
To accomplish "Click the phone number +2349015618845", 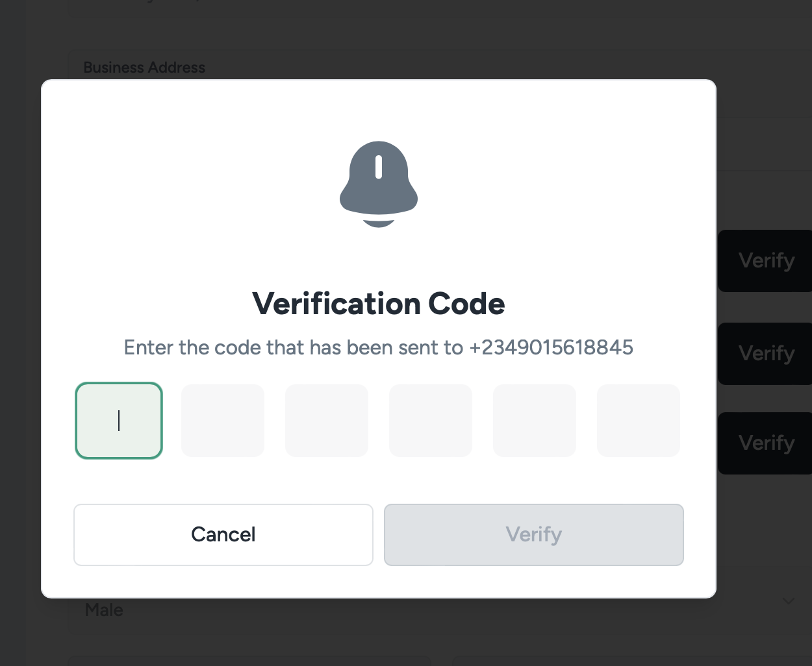I will [551, 348].
